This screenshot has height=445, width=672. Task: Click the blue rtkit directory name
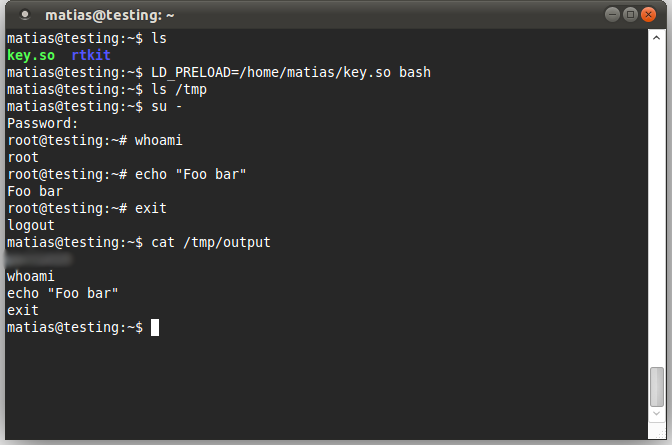[x=91, y=55]
